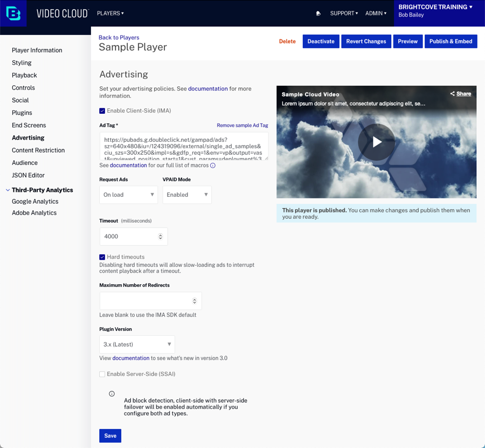
Task: Click the macros info icon
Action: (x=213, y=166)
